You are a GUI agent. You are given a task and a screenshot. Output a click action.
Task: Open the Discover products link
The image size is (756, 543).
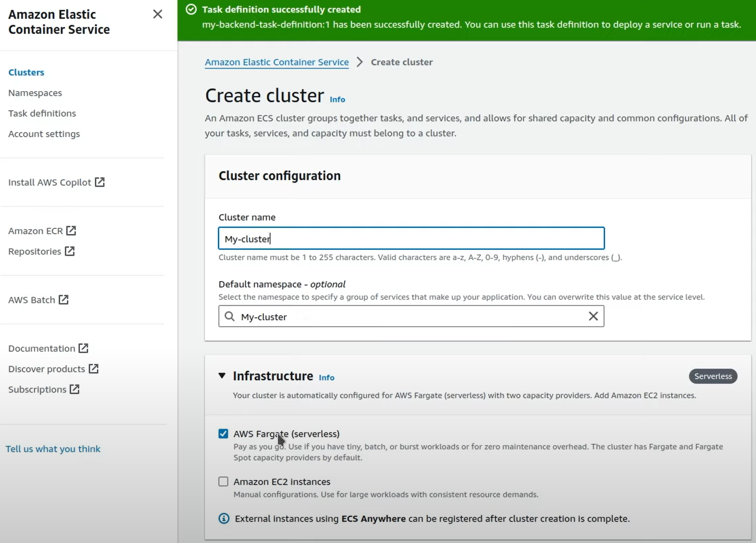[46, 369]
